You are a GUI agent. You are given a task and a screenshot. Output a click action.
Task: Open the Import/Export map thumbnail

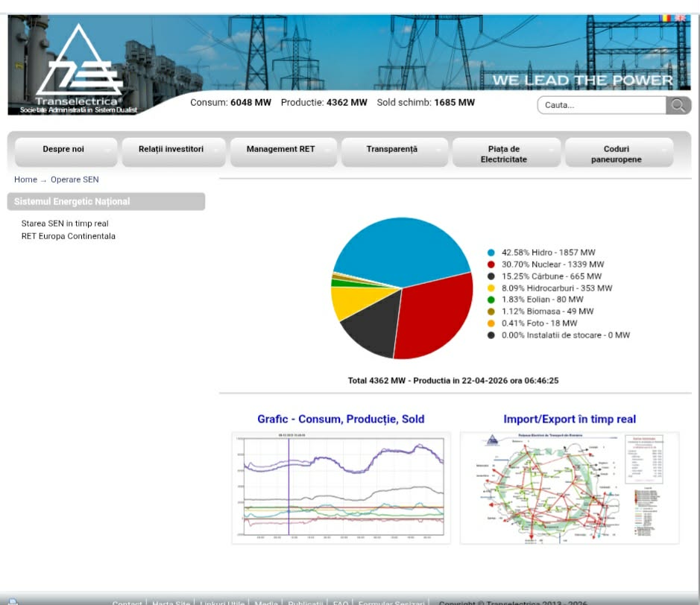tap(570, 487)
